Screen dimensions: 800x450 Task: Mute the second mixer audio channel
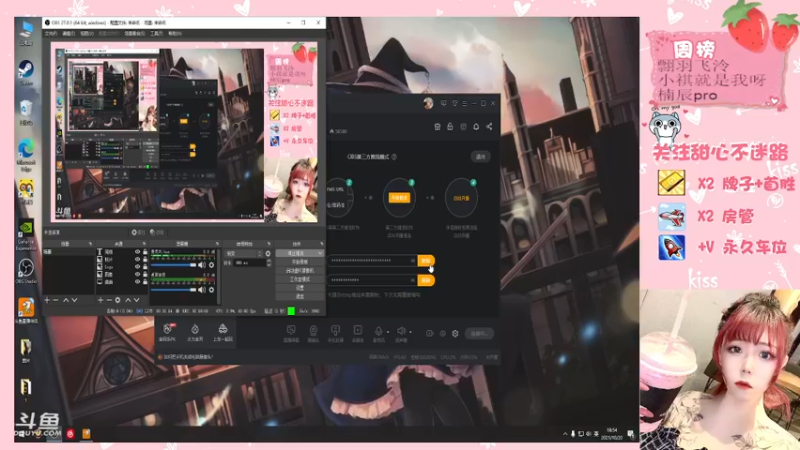(x=202, y=289)
